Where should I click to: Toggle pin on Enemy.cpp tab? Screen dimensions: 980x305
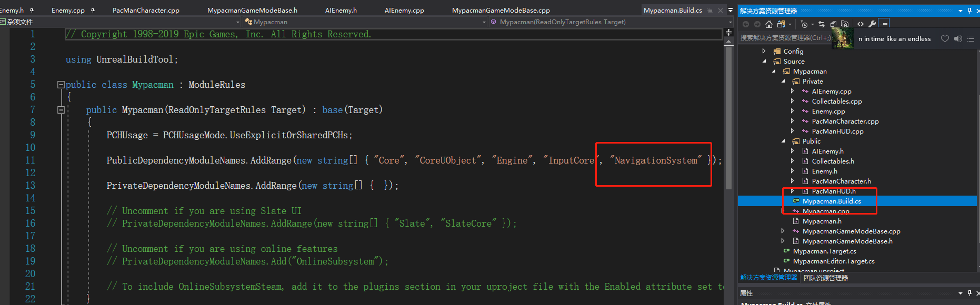tap(93, 11)
